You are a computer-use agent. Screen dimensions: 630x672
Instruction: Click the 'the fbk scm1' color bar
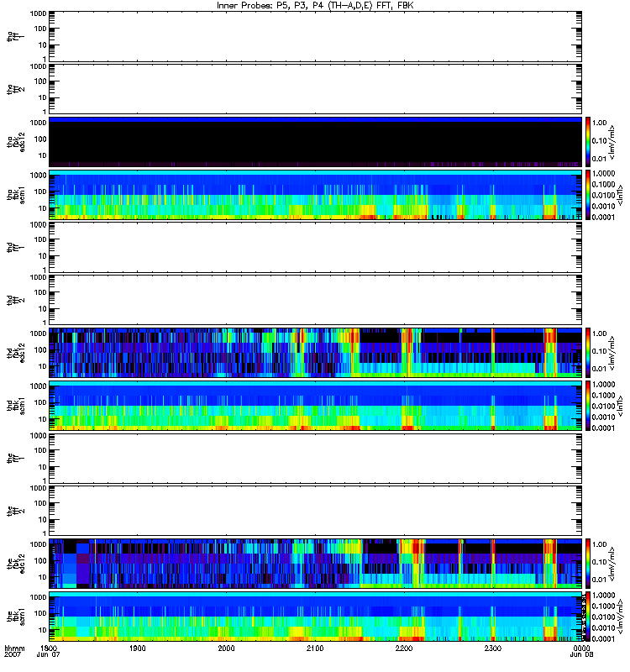coord(588,617)
